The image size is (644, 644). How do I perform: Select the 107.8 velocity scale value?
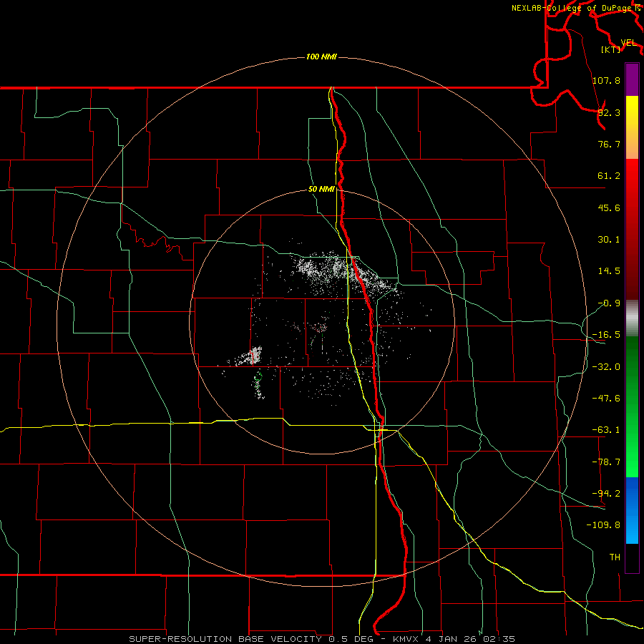[606, 80]
